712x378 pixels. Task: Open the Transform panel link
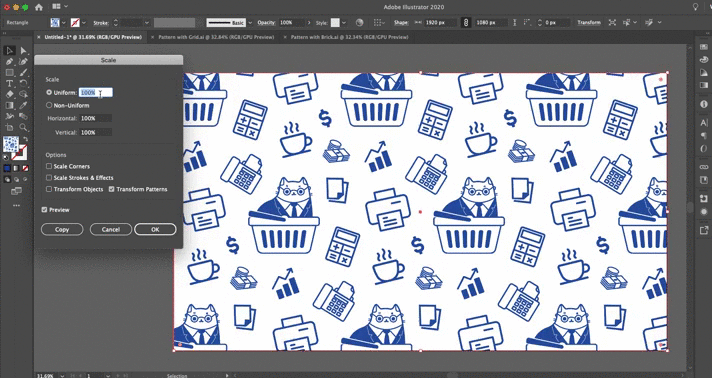589,22
